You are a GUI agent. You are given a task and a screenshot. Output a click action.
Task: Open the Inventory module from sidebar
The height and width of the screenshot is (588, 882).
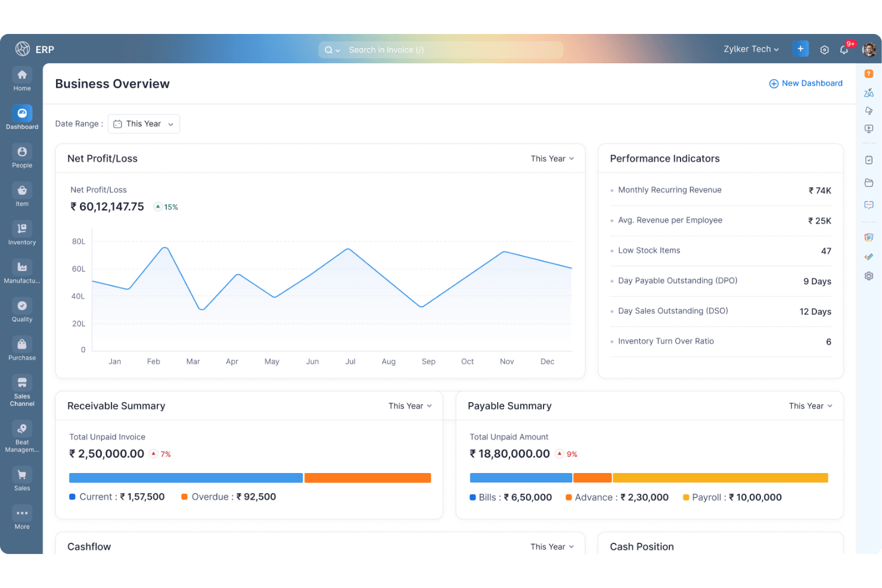[x=21, y=232]
